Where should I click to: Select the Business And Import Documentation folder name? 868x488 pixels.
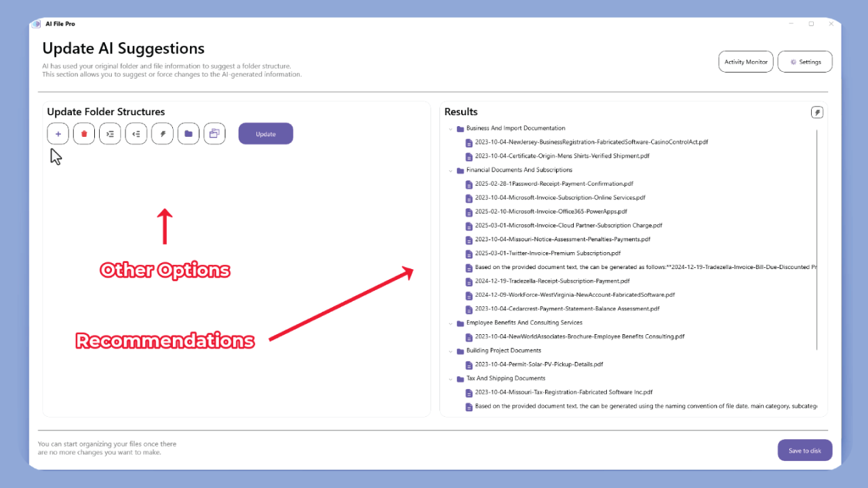pos(516,128)
